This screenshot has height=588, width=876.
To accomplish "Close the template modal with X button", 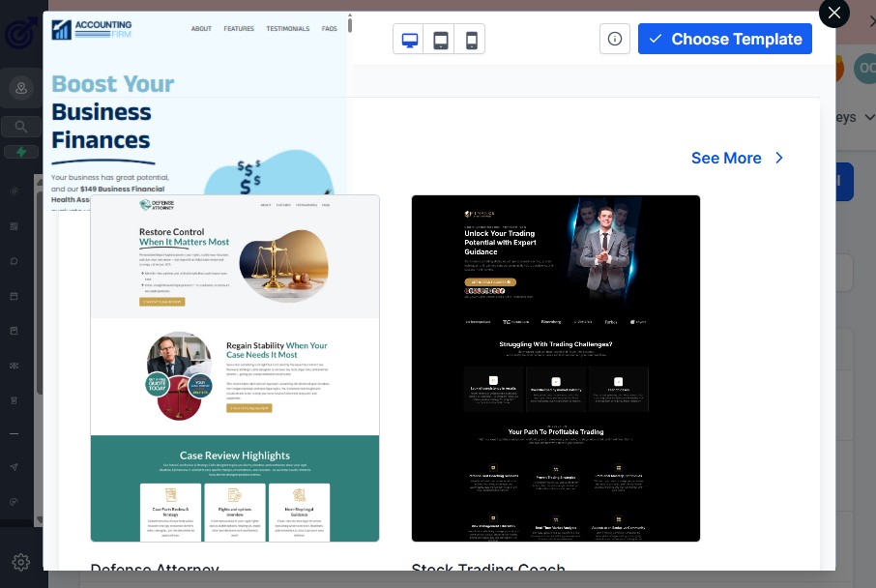I will (x=834, y=13).
